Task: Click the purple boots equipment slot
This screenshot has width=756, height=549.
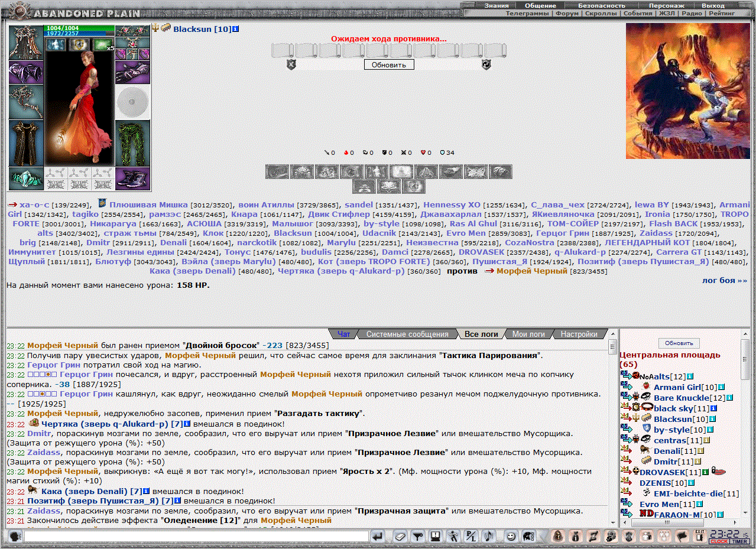Action: pos(133,178)
